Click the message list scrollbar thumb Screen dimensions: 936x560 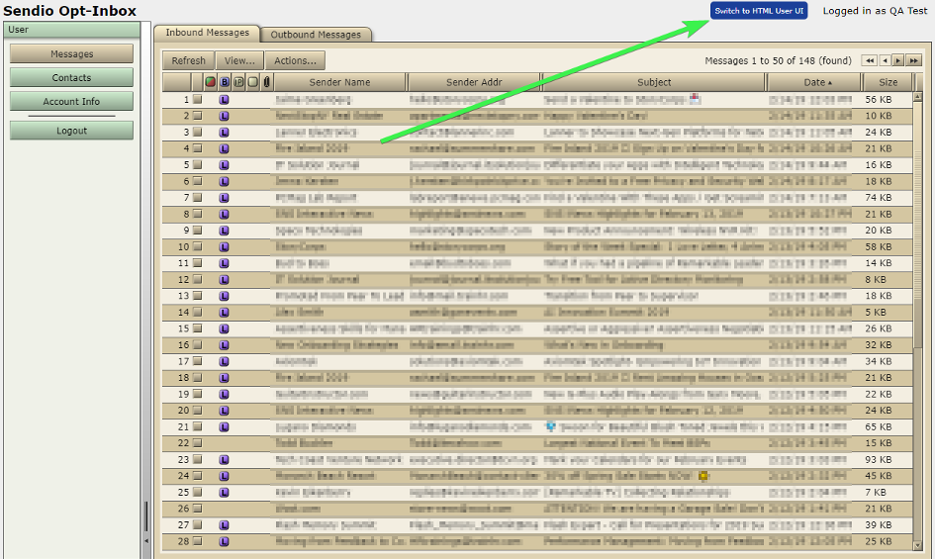(918, 224)
